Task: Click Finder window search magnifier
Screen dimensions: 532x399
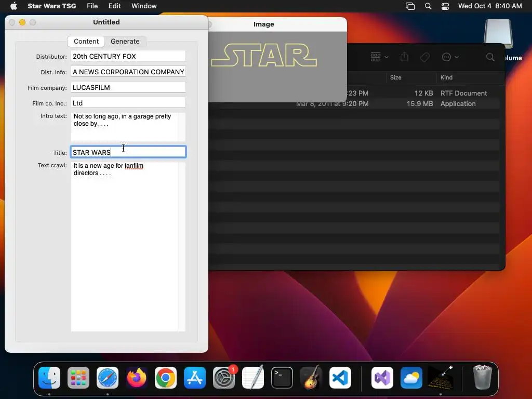Action: 490,57
